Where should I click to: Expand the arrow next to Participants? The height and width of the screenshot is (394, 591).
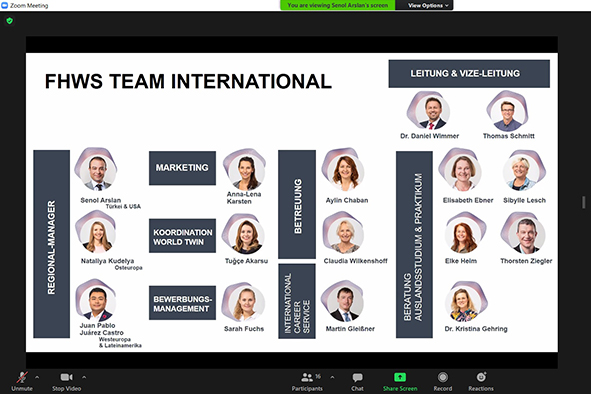[332, 377]
